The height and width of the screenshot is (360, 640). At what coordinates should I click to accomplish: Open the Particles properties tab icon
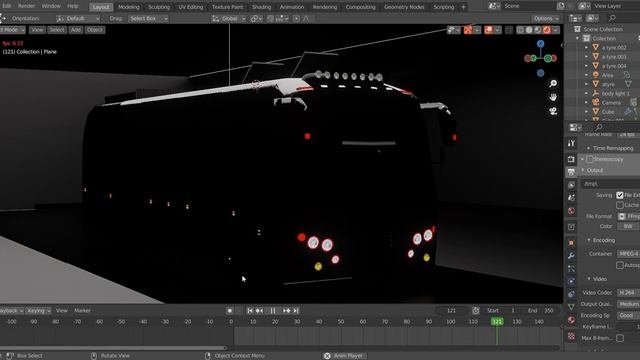coord(571,269)
